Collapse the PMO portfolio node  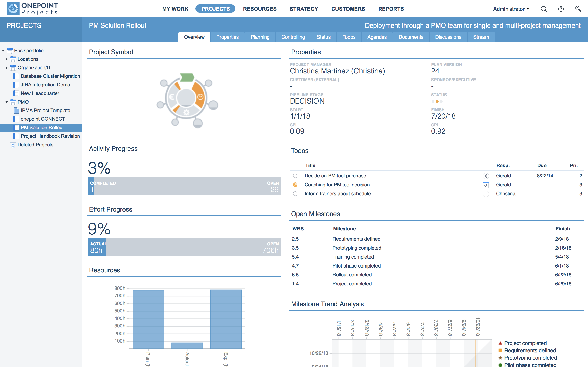7,102
